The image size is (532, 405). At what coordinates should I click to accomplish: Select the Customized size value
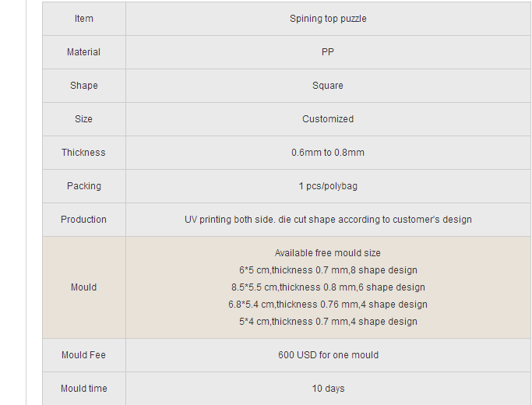328,119
